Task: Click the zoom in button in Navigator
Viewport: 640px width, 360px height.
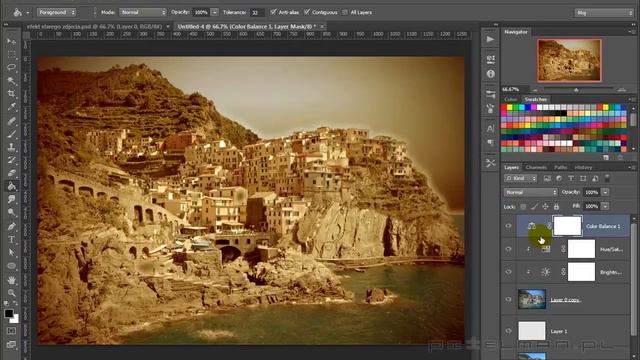Action: click(x=622, y=89)
